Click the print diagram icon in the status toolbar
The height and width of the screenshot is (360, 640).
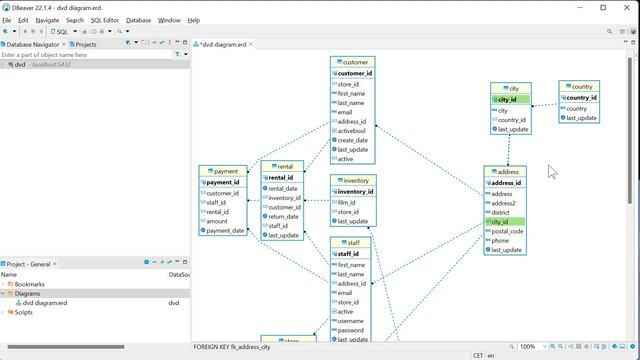(x=614, y=347)
